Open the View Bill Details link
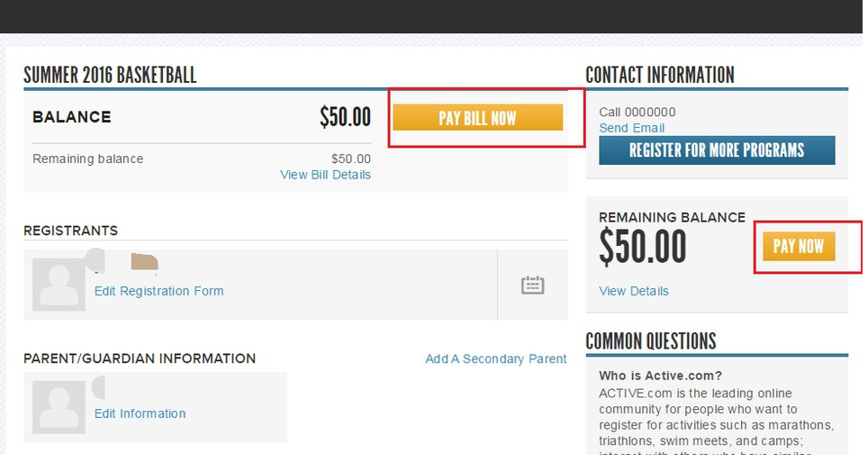This screenshot has width=868, height=472. click(325, 175)
